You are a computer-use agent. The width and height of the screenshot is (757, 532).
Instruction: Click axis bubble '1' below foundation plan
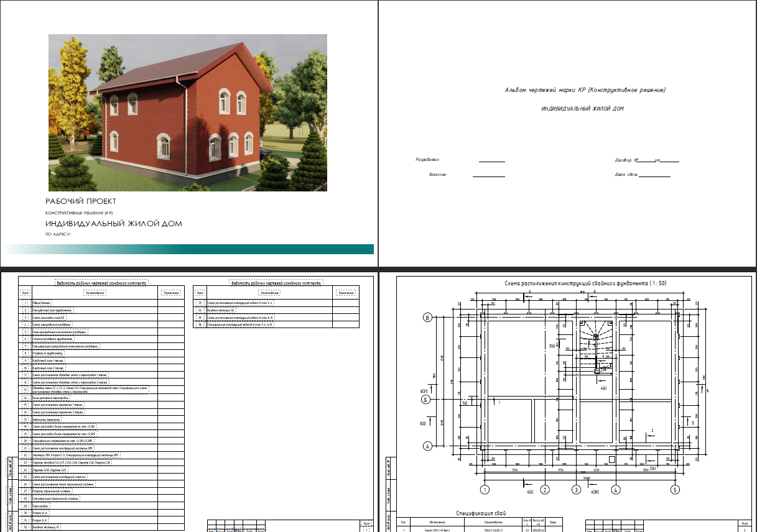click(486, 490)
